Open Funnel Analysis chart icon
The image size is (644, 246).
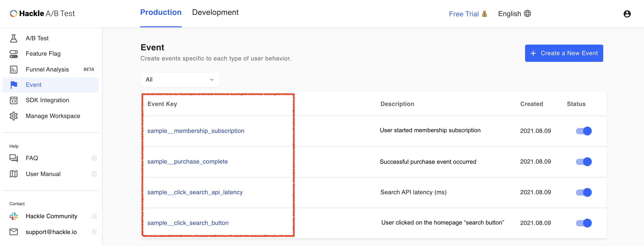click(x=13, y=70)
